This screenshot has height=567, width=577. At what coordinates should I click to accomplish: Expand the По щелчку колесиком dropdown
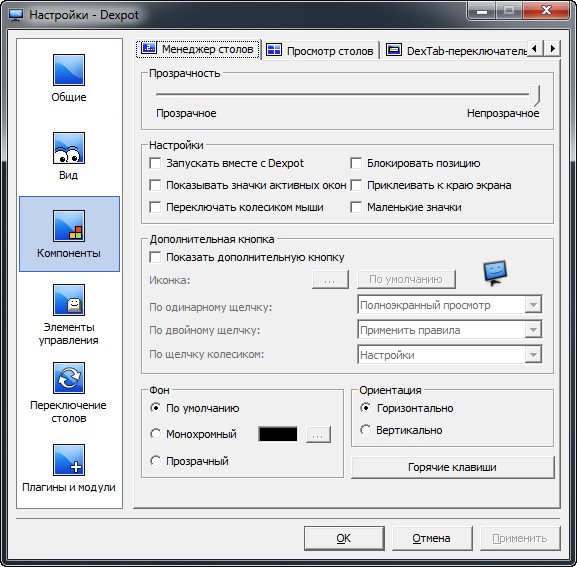pos(449,355)
